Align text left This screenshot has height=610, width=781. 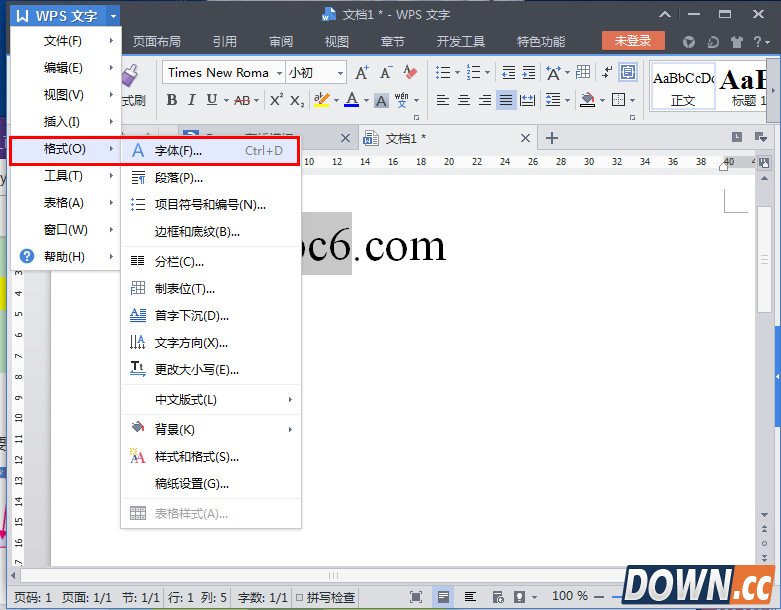pos(443,101)
